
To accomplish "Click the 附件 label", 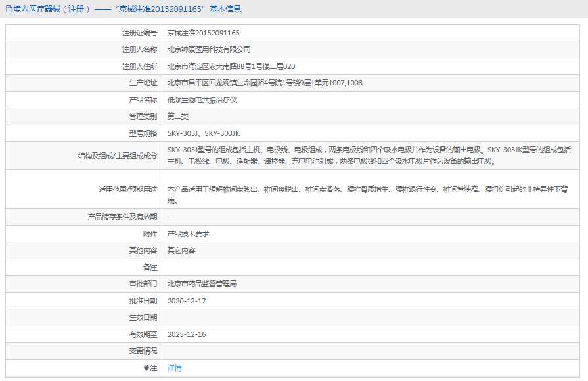I will coord(150,234).
